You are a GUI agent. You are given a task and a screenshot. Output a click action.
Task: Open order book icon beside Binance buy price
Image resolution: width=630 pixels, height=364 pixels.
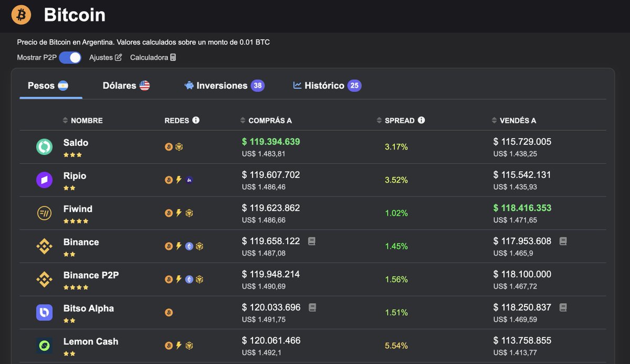coord(311,241)
